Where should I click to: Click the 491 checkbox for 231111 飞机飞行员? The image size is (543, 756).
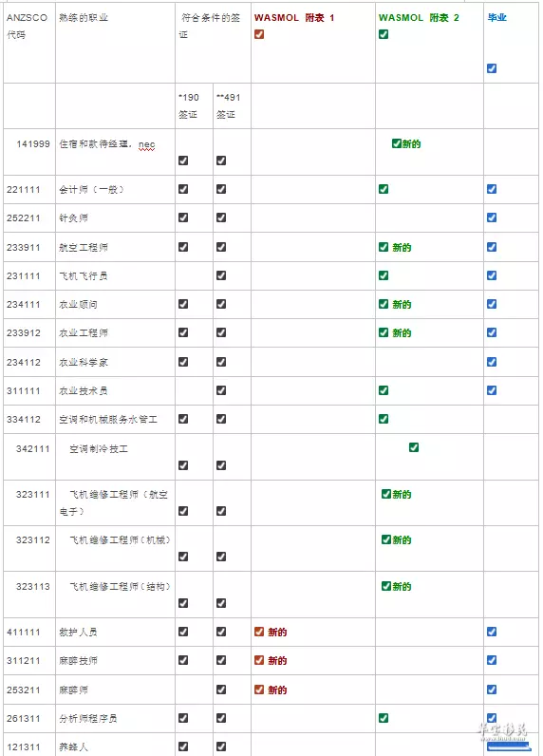point(221,275)
